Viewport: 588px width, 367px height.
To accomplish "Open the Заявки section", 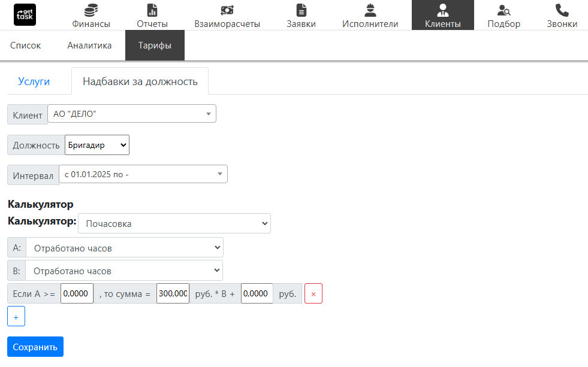I will point(301,16).
